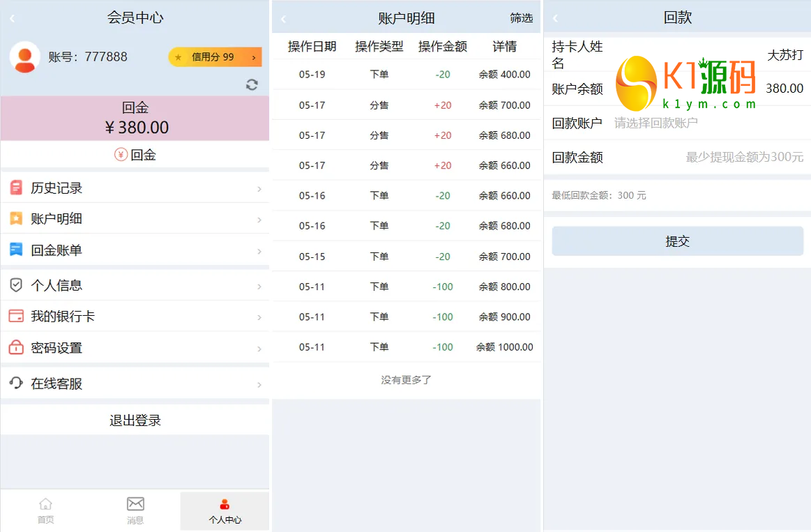Screen dimensions: 811x532
Task: Expand the 个人信息 row chevron
Action: 259,287
